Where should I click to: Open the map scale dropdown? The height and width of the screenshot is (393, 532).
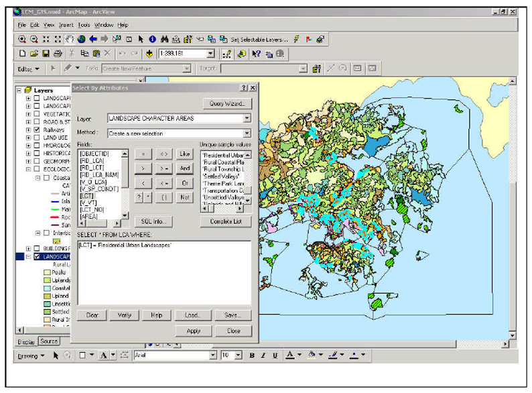tap(210, 54)
